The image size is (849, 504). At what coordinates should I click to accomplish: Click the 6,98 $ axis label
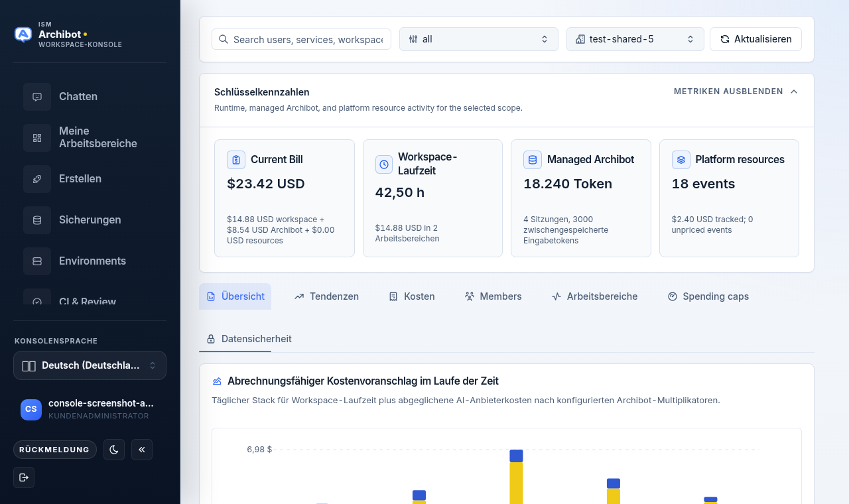point(259,450)
